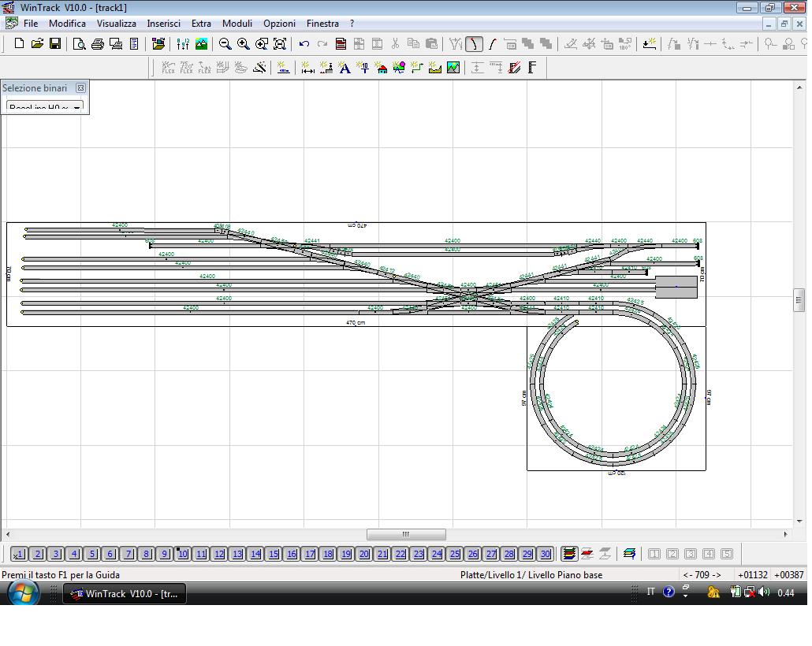Image resolution: width=812 pixels, height=646 pixels.
Task: Click the horizontal scrollbar left arrow
Action: pos(7,534)
